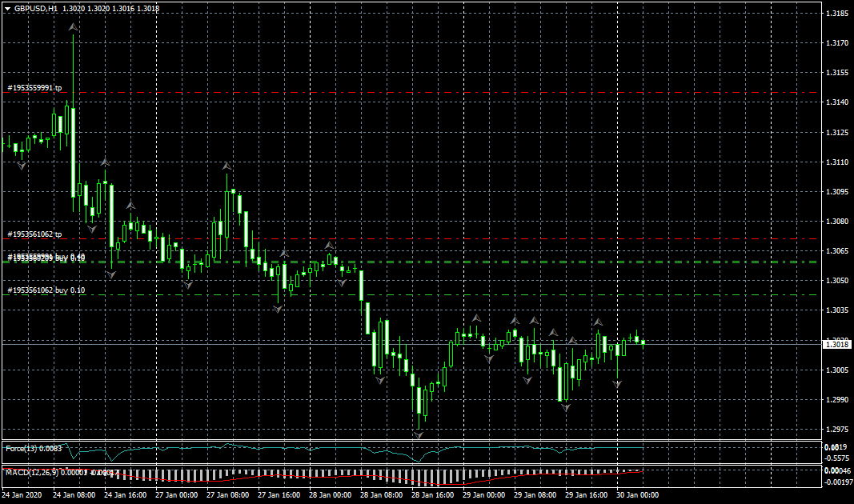Select the up fractal arrow above the 24 Jan spike
The image size is (854, 504).
tap(73, 28)
